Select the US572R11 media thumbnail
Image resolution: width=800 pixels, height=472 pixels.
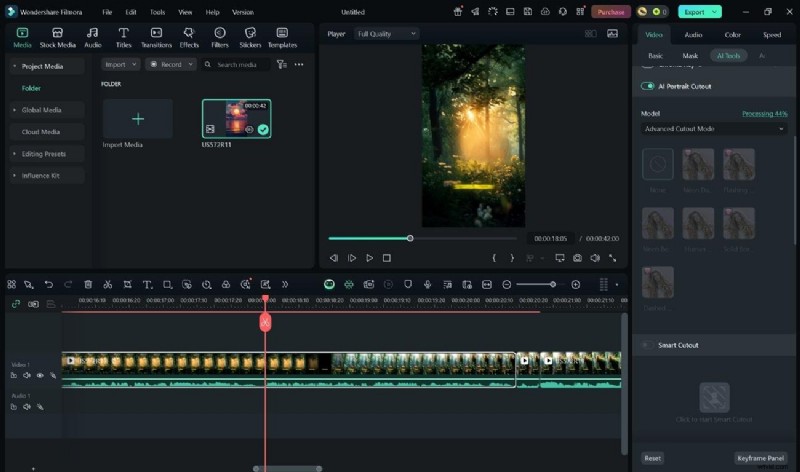click(x=237, y=118)
